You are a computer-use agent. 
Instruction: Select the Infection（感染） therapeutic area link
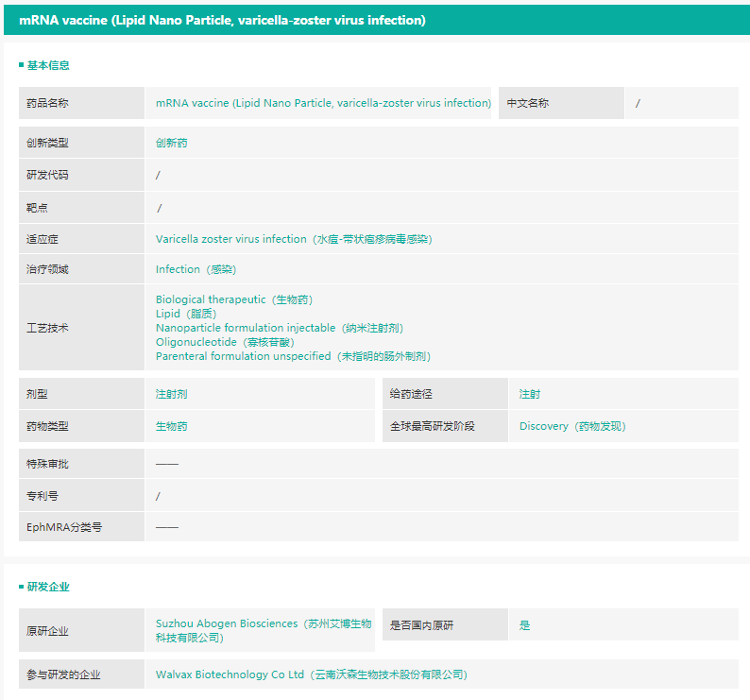coord(196,269)
